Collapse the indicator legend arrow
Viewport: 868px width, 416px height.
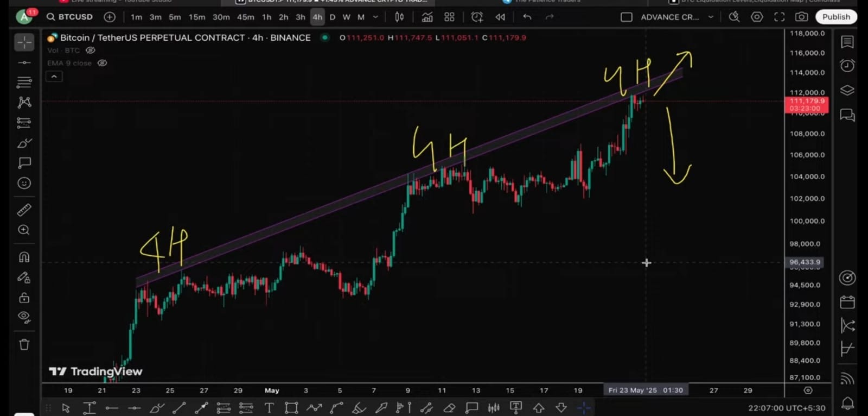point(54,77)
